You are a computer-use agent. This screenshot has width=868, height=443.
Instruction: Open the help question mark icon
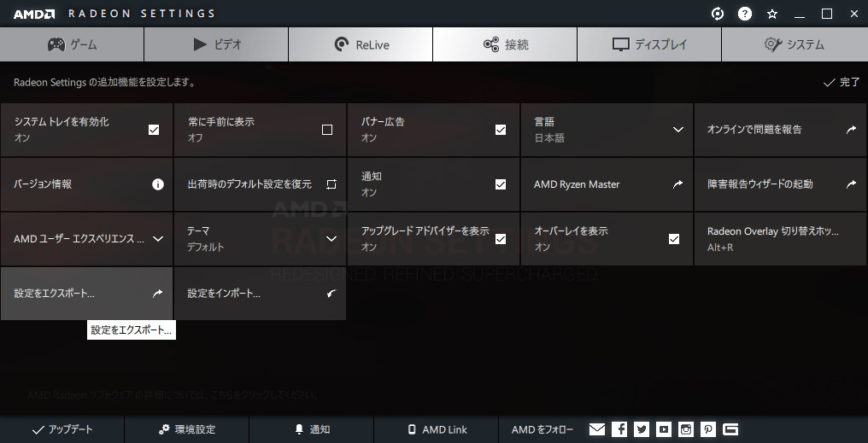click(745, 14)
